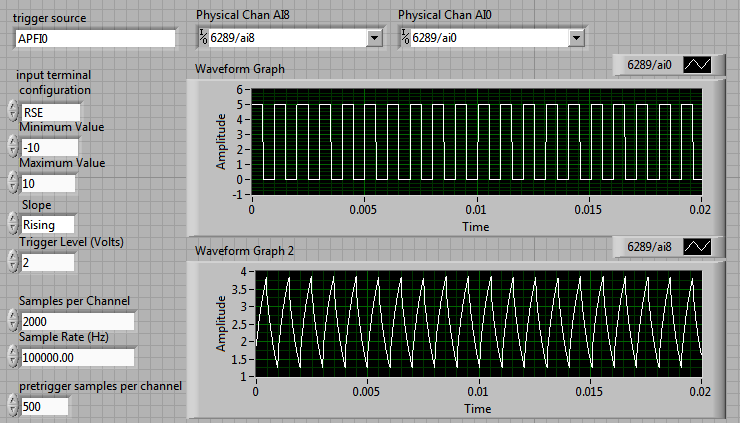Click the 0.02 time axis value on Waveform Graph 2
This screenshot has width=740, height=423.
(x=699, y=391)
